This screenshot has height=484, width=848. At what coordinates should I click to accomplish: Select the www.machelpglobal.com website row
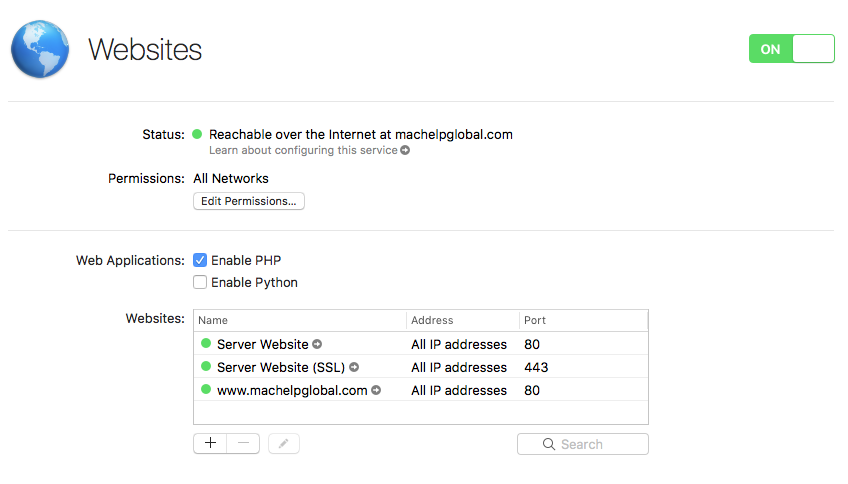point(420,390)
